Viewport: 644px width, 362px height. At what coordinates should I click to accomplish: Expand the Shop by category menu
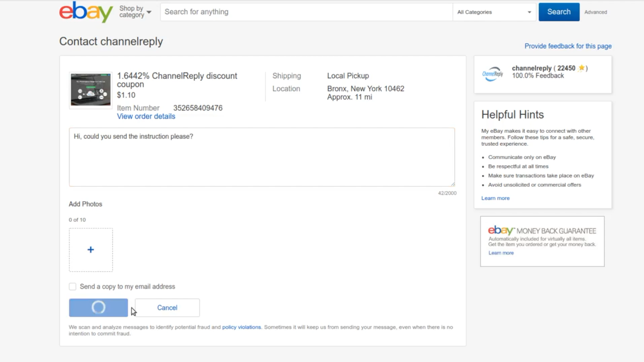tap(135, 12)
